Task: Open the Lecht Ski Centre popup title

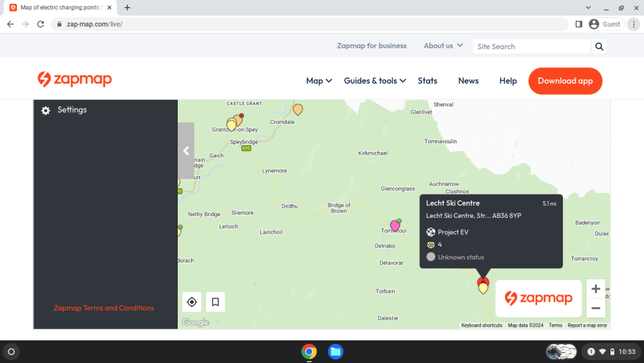Action: point(453,203)
